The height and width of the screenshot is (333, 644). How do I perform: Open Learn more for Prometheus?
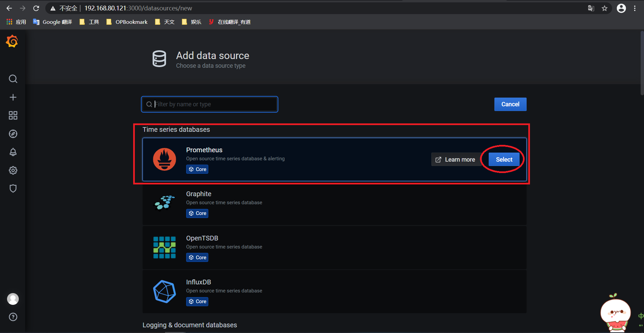455,160
